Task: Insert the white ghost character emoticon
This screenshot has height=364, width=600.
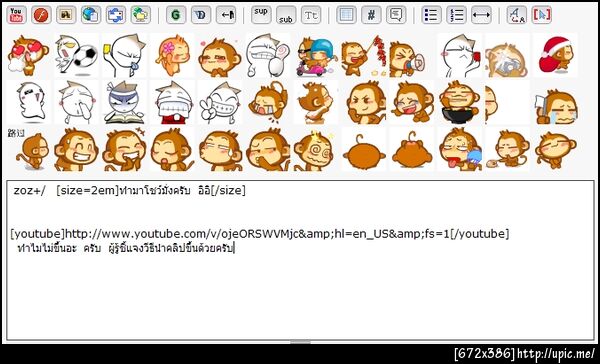Action: coord(28,102)
